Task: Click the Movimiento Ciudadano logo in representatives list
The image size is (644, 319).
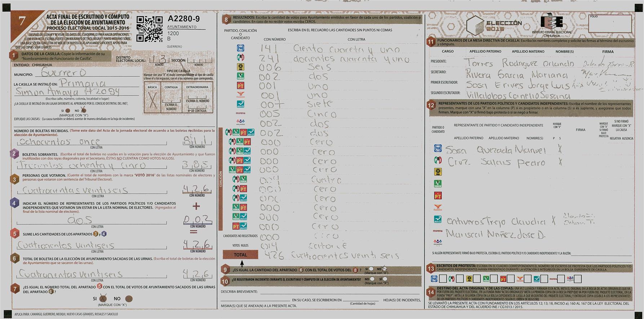Action: [438, 208]
